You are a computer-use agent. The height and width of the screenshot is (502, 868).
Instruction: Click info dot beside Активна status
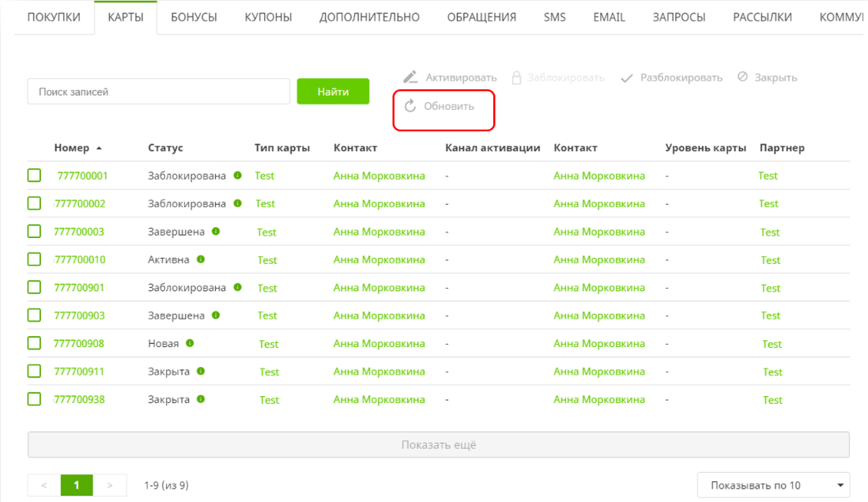coord(201,259)
